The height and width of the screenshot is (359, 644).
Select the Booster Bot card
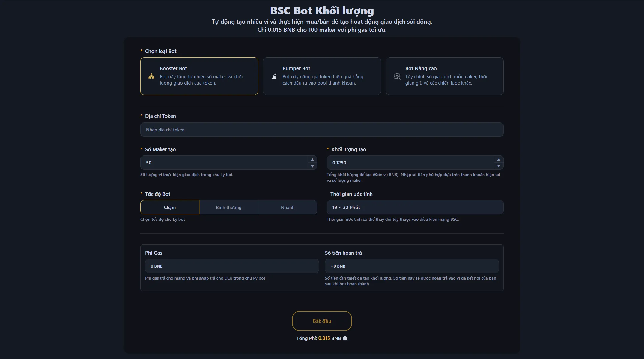click(x=199, y=76)
